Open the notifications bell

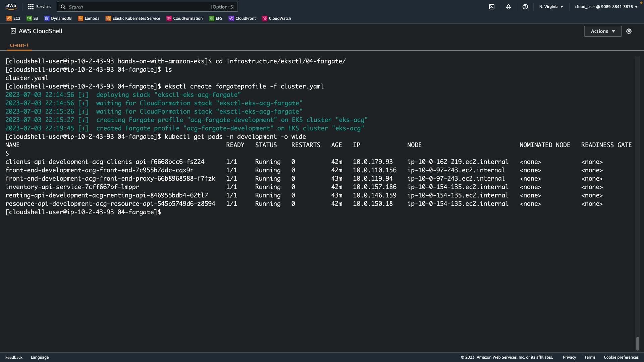coord(508,7)
